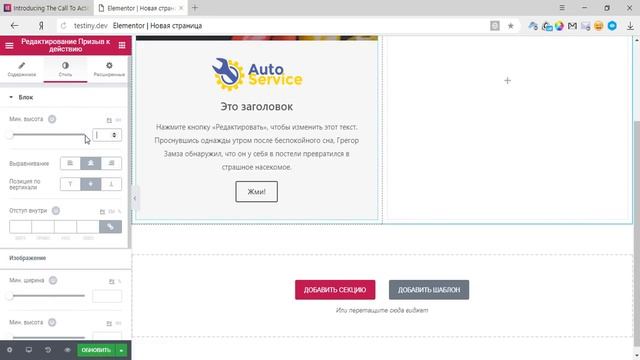
Task: Click the green ОБНОВИТЬ button
Action: point(96,350)
